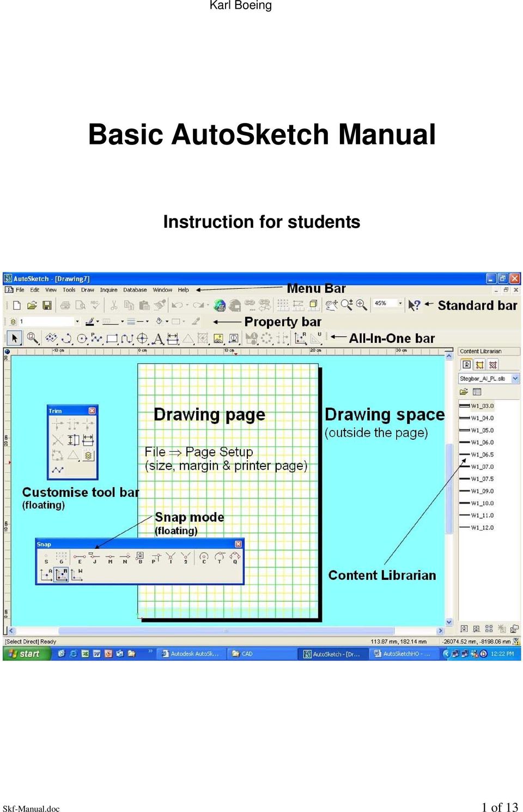Open the Draw menu
This screenshot has width=523, height=812.
tap(87, 290)
